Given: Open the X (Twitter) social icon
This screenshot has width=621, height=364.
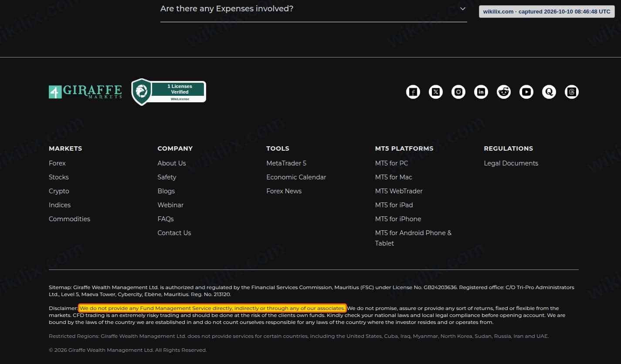Looking at the screenshot, I should coord(436,92).
